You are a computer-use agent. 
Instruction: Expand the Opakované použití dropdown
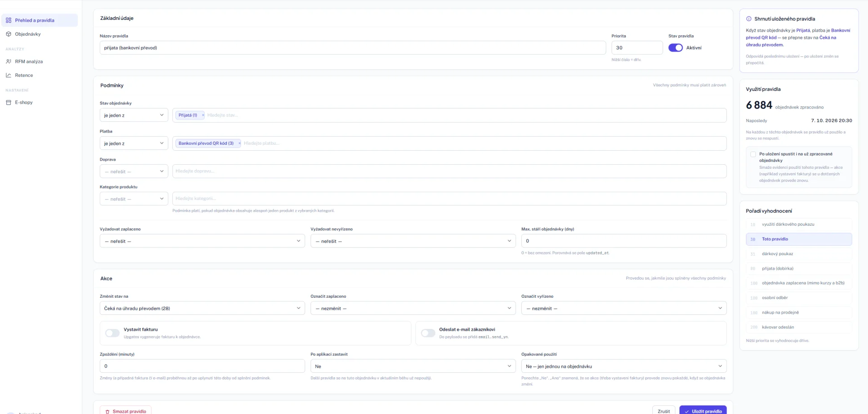(x=624, y=366)
